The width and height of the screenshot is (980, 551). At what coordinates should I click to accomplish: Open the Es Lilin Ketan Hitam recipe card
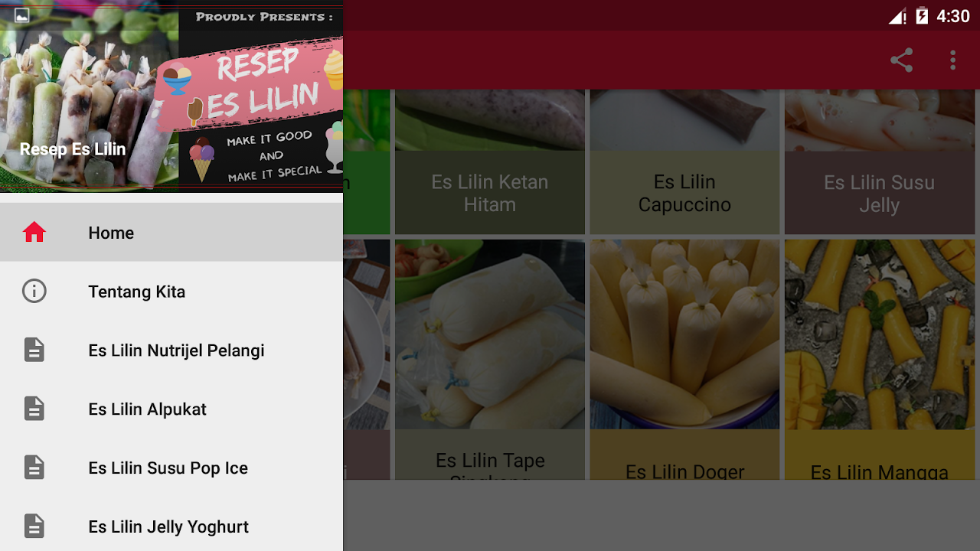490,162
